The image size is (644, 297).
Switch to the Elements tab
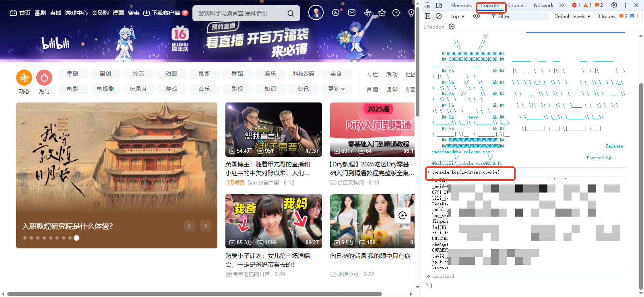click(x=461, y=5)
